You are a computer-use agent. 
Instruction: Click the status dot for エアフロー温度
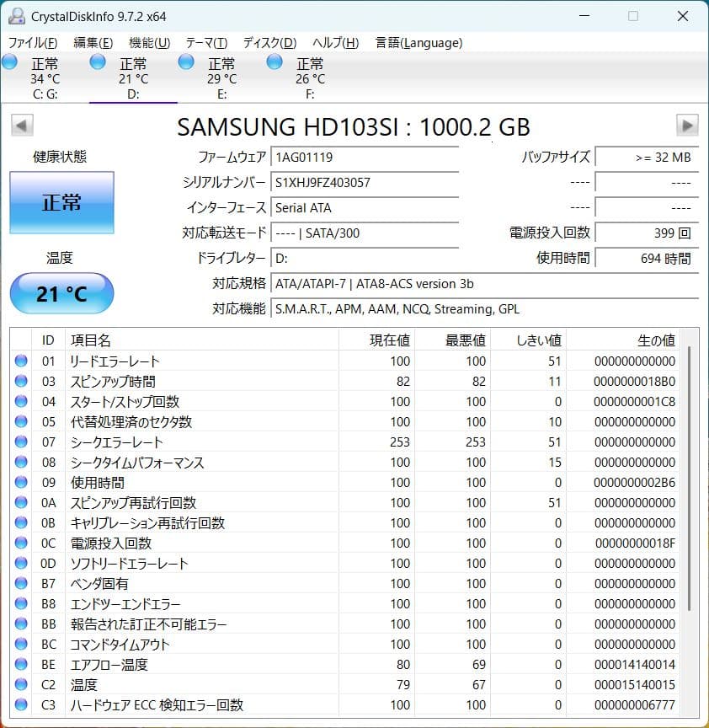pos(20,665)
